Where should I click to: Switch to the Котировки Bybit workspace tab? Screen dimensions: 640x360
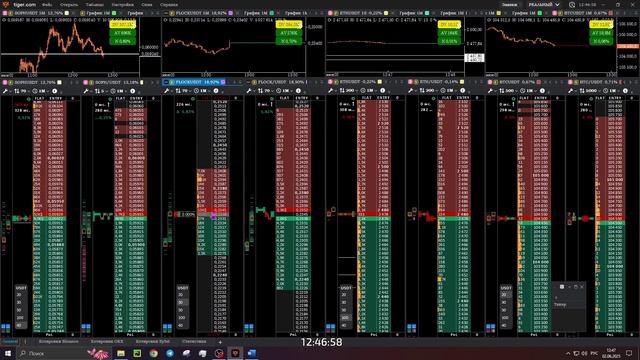point(153,342)
